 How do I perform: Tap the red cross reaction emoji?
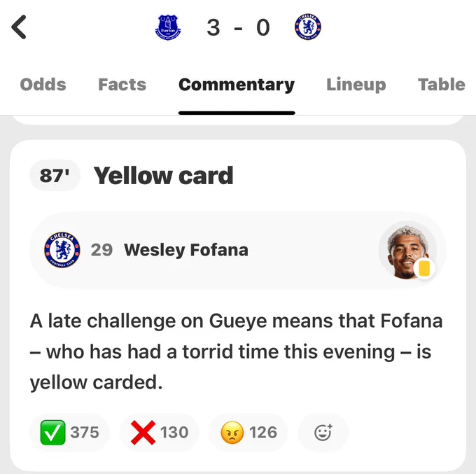143,433
